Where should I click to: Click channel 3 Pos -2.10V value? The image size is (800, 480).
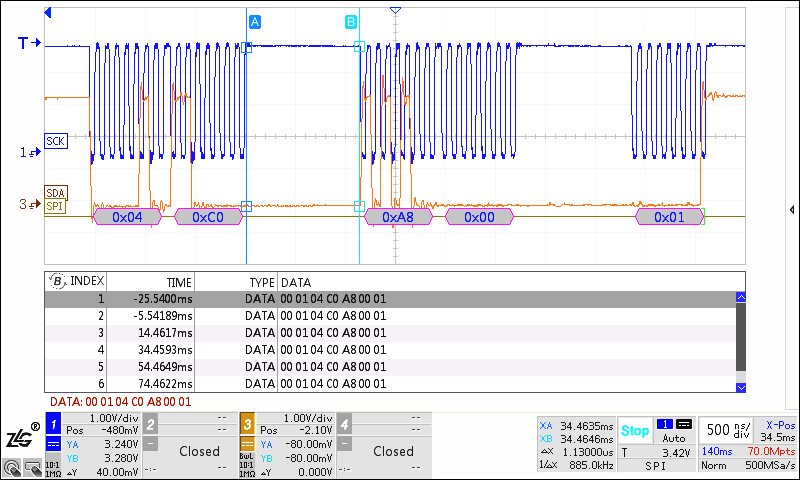coord(296,431)
